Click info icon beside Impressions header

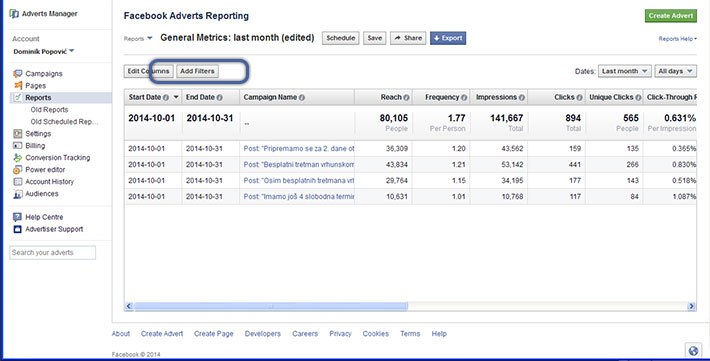522,97
